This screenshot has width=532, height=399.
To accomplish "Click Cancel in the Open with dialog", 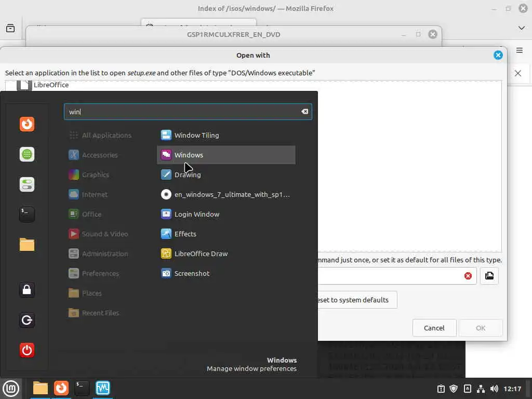I will (x=434, y=328).
